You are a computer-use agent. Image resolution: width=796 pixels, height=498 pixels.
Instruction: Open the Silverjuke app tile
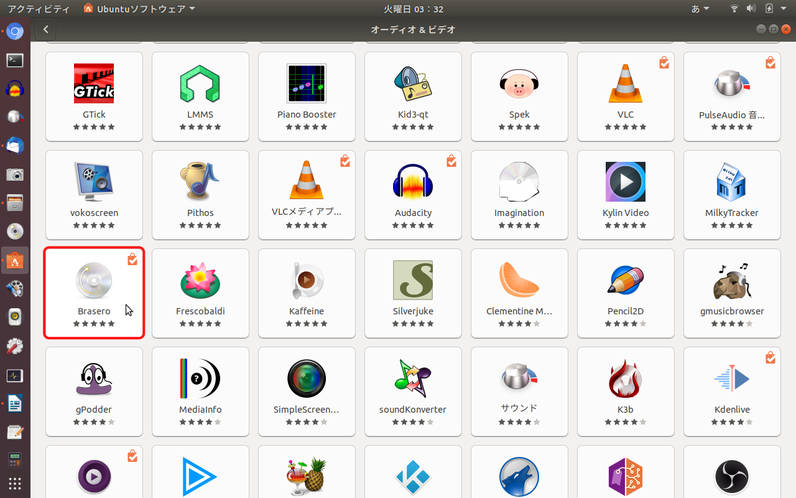pyautogui.click(x=413, y=293)
